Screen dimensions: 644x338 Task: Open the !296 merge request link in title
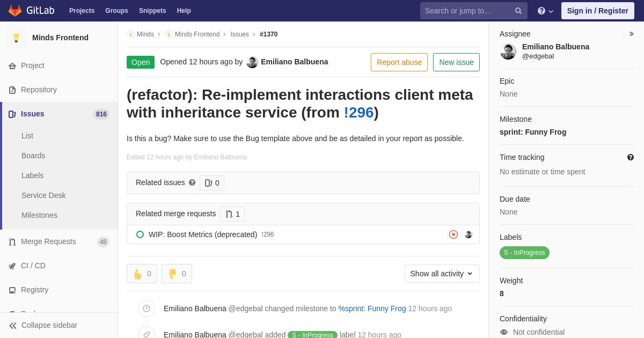coord(358,113)
